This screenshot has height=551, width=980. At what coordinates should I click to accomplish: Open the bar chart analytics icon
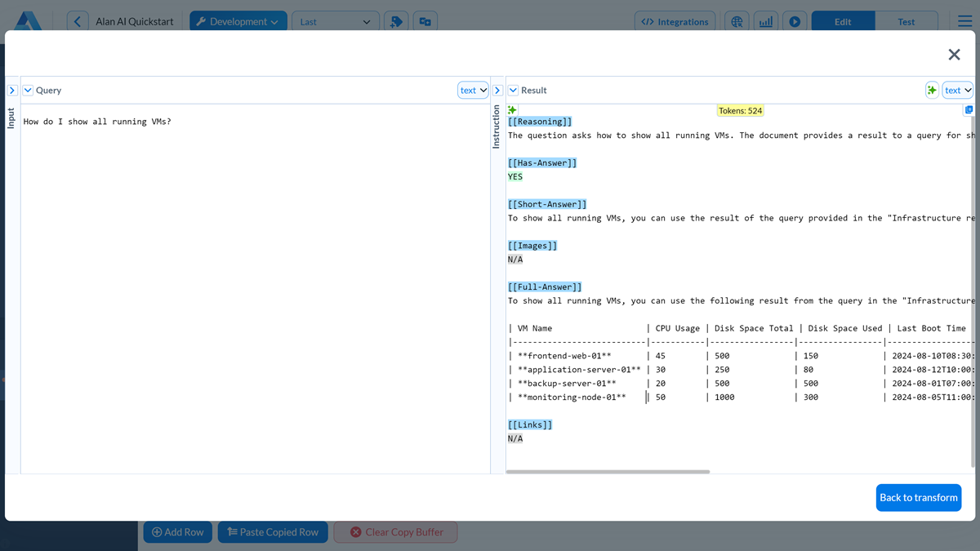(765, 22)
